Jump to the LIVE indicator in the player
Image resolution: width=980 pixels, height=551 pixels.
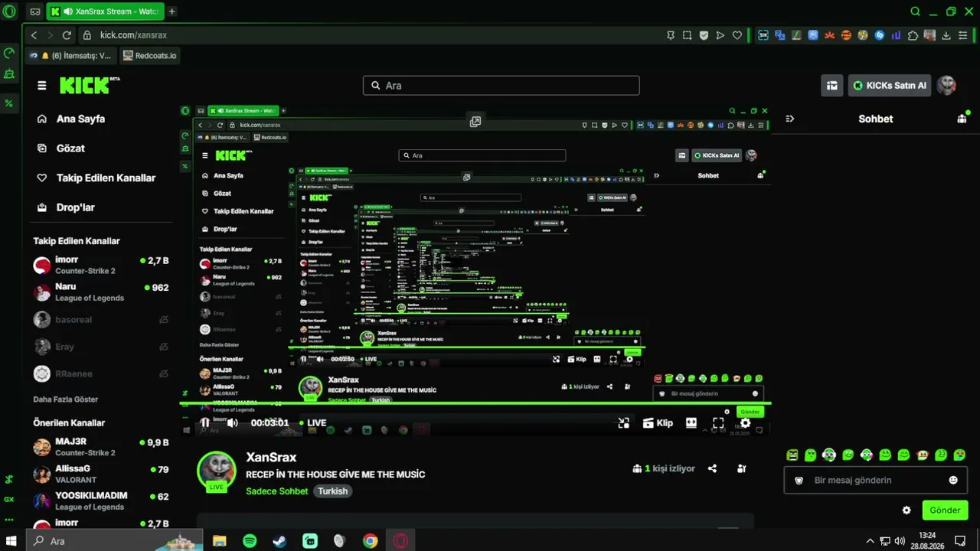tap(312, 422)
